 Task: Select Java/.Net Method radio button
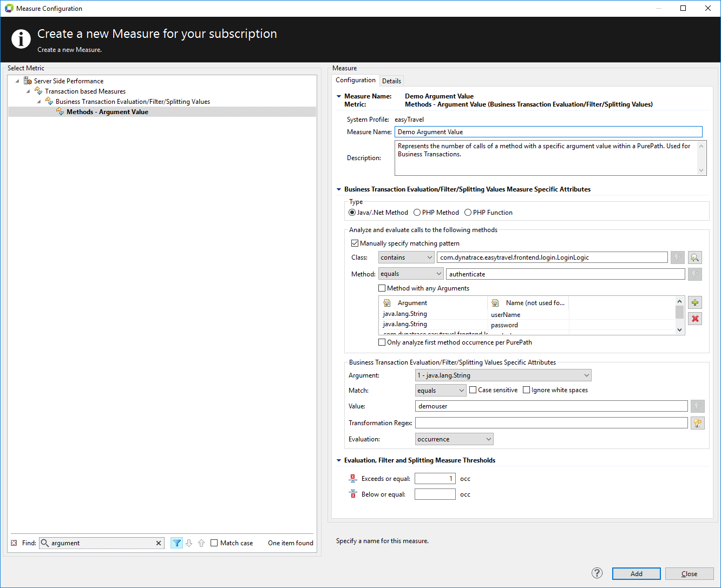(352, 213)
